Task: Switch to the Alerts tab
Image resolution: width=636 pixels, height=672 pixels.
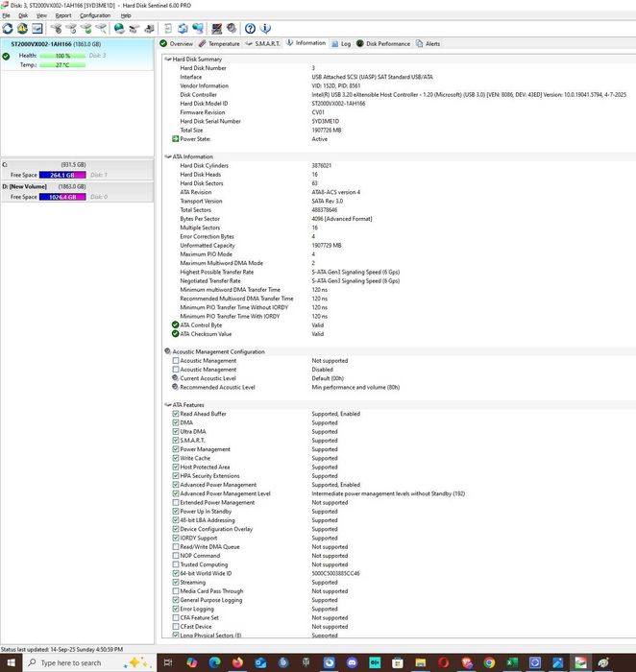Action: [428, 44]
